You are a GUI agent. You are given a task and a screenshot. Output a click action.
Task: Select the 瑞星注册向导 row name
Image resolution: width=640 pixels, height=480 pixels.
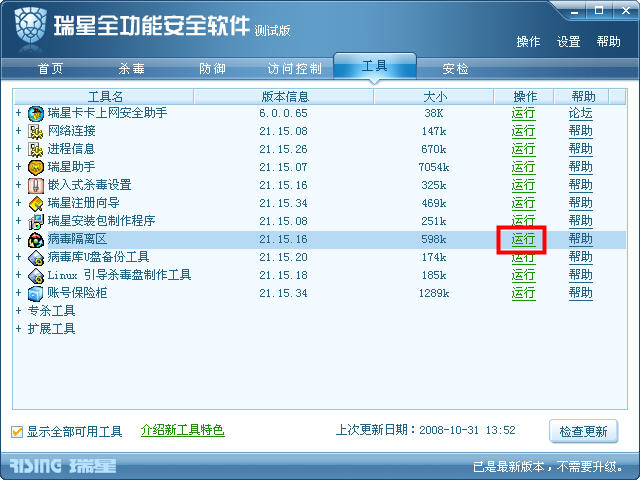point(83,203)
